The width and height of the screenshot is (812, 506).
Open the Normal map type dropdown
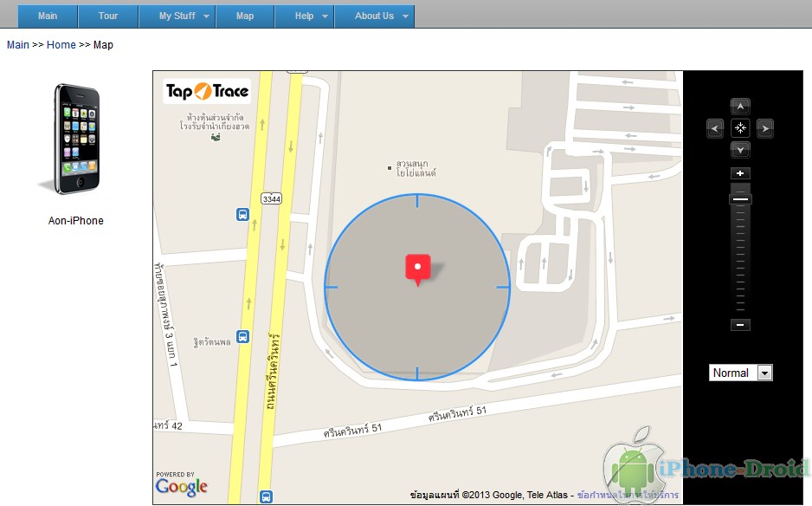tap(740, 373)
